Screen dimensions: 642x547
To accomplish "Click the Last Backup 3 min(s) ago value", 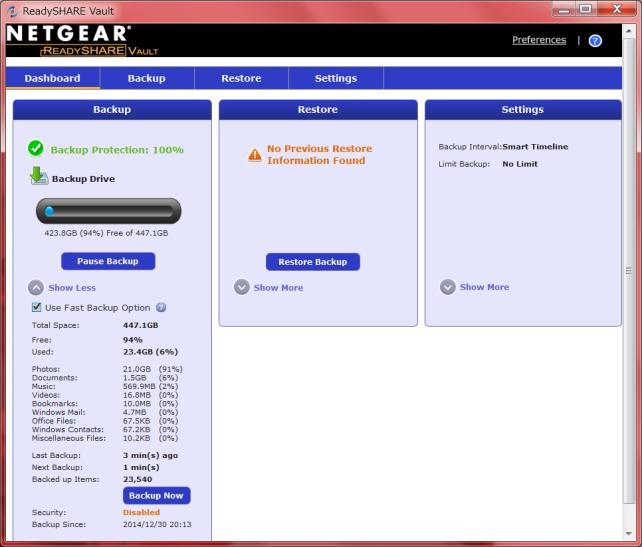I will [x=150, y=455].
